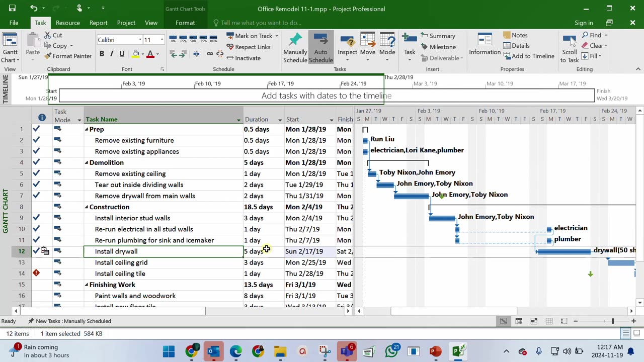
Task: Click the font color red A swatch
Action: [150, 54]
